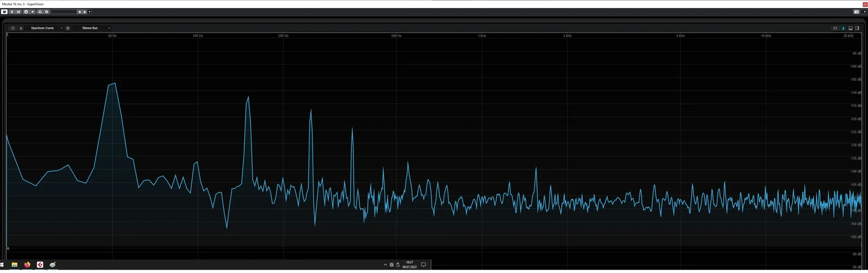
Task: Pause the measurement with the round button
Action: coord(13,28)
